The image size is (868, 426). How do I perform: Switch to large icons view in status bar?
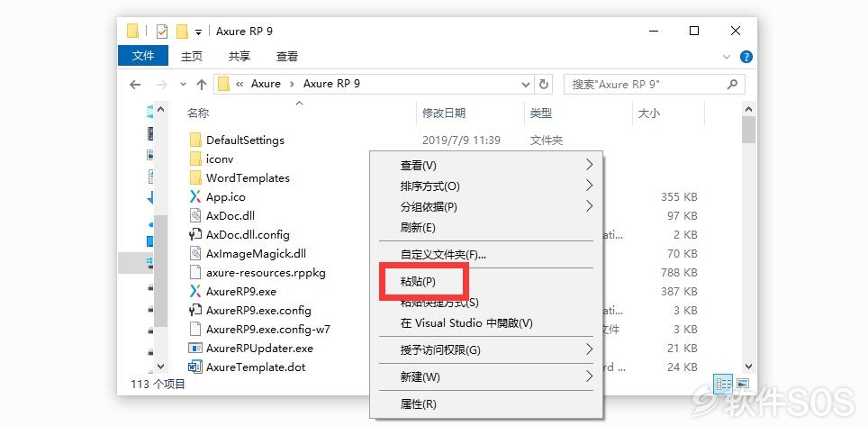[x=743, y=384]
